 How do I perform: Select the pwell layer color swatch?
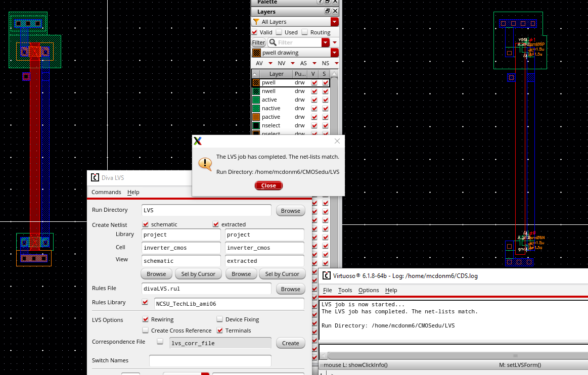[256, 82]
